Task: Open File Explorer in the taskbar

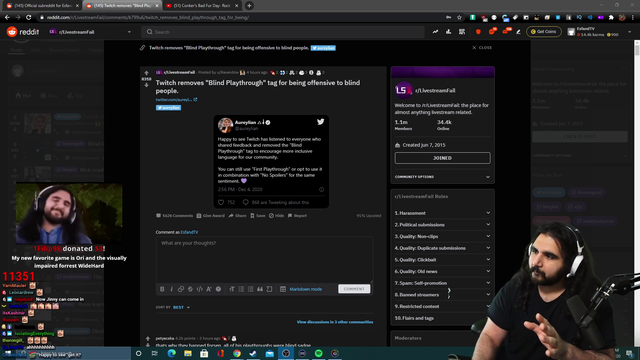Action: pyautogui.click(x=188, y=353)
